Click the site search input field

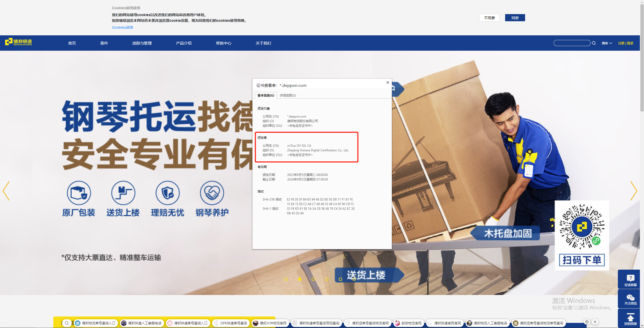point(571,43)
